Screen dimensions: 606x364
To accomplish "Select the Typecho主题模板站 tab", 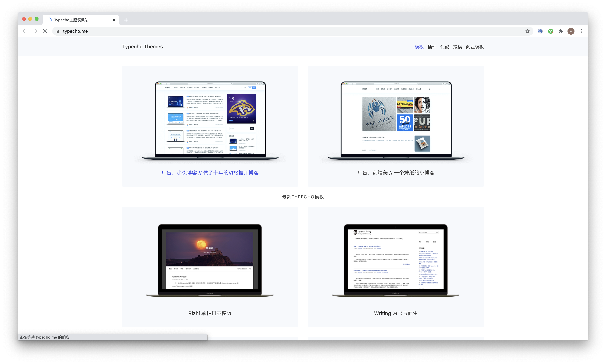I will (x=81, y=20).
